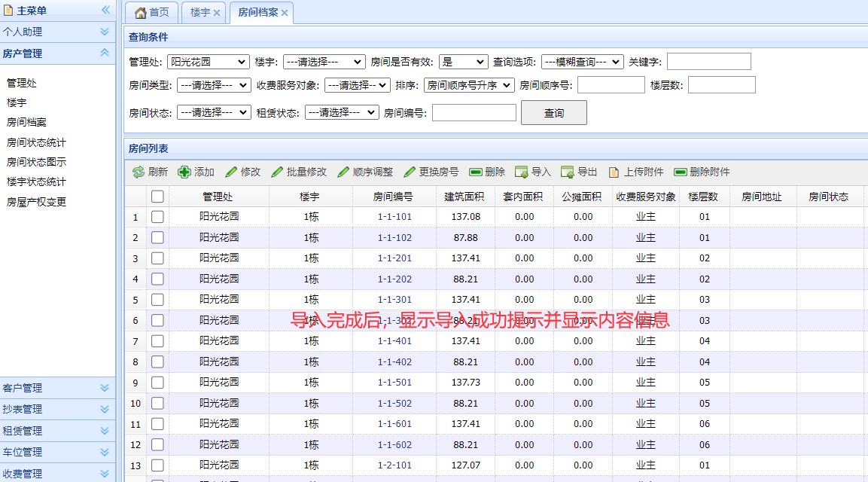
Task: Click the 导出 export icon
Action: pyautogui.click(x=568, y=172)
